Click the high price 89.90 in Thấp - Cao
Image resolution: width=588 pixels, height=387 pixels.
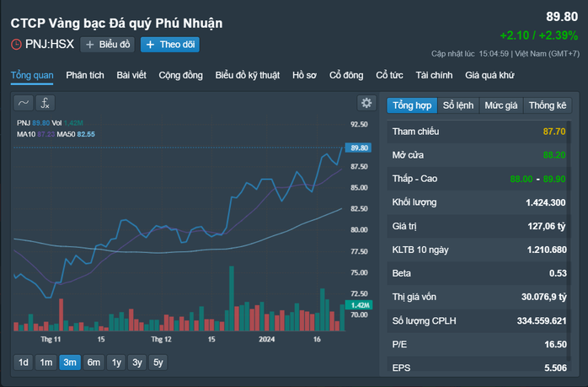pyautogui.click(x=554, y=179)
